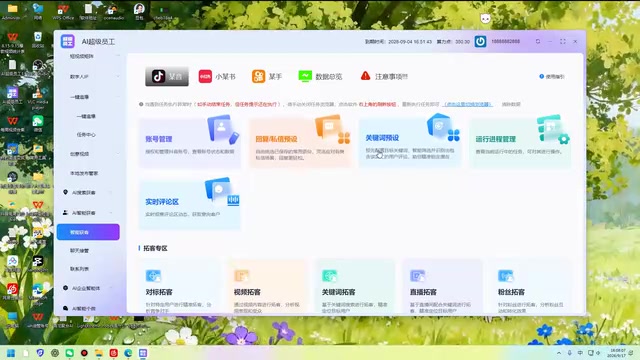Viewport: 640px width, 360px height.
Task: Click the 拓客专区 section heading
Action: (155, 248)
